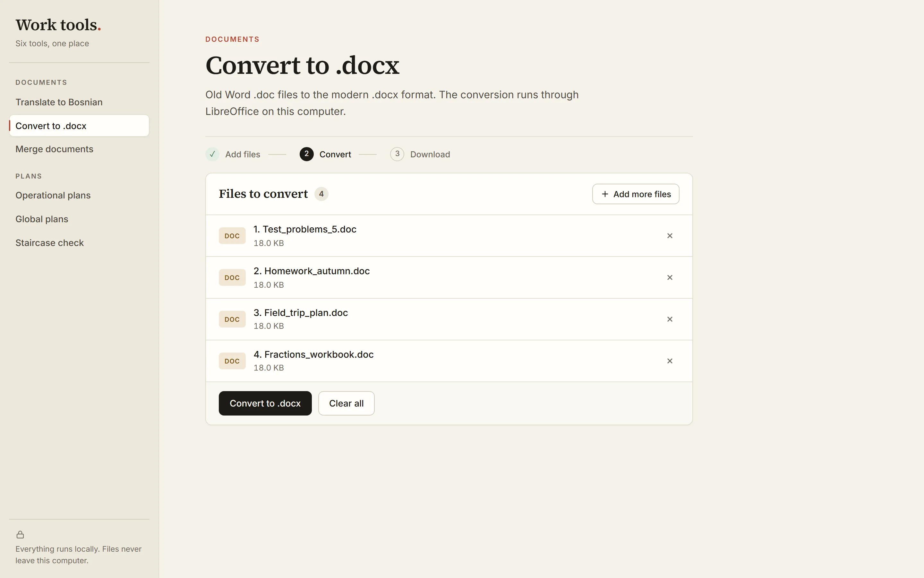This screenshot has width=924, height=578.
Task: Remove Homework_autumn.doc with its X icon
Action: (670, 277)
